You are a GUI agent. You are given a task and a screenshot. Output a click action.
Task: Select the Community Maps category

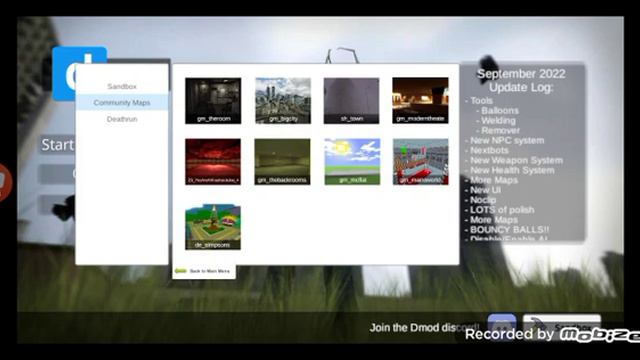[122, 102]
